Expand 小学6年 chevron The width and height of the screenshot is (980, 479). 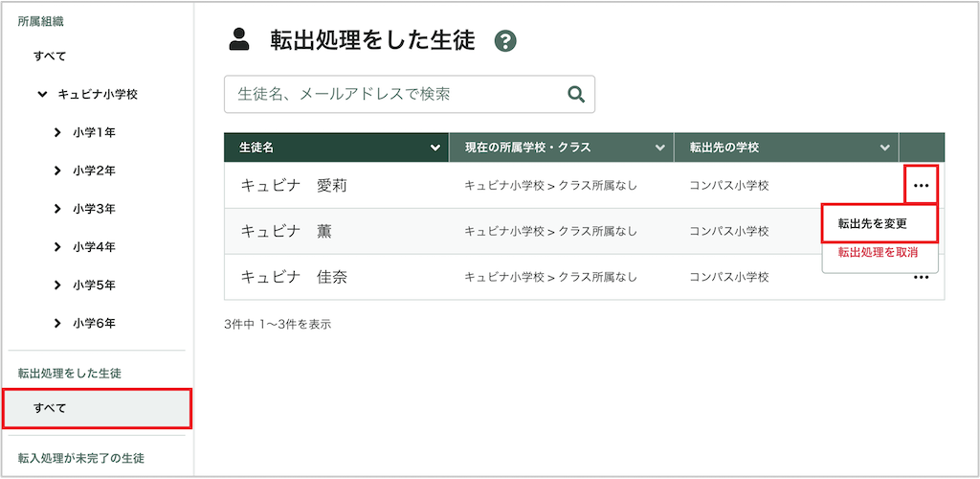click(x=57, y=323)
